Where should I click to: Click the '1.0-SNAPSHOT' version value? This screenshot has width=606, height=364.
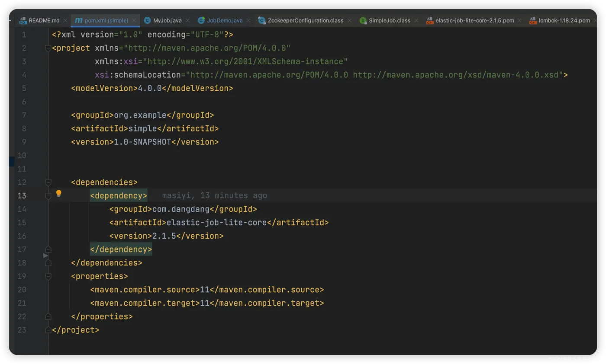point(143,142)
